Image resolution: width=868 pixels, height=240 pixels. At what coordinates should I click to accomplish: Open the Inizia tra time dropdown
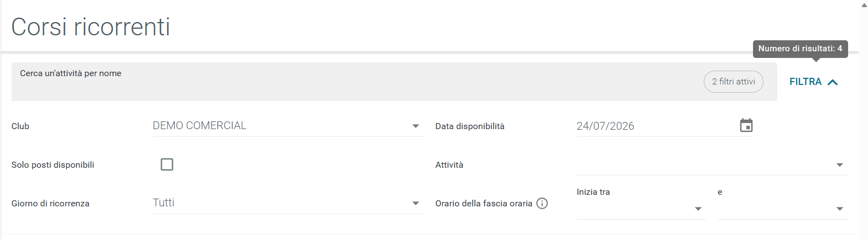point(641,209)
